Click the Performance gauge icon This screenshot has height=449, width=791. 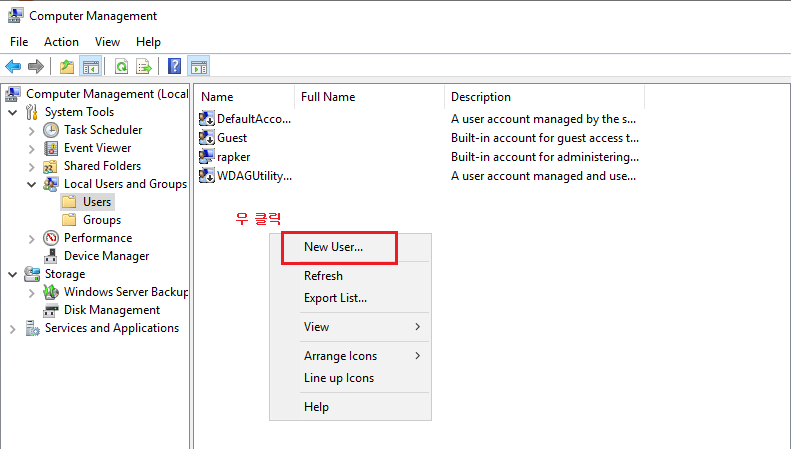[50, 238]
